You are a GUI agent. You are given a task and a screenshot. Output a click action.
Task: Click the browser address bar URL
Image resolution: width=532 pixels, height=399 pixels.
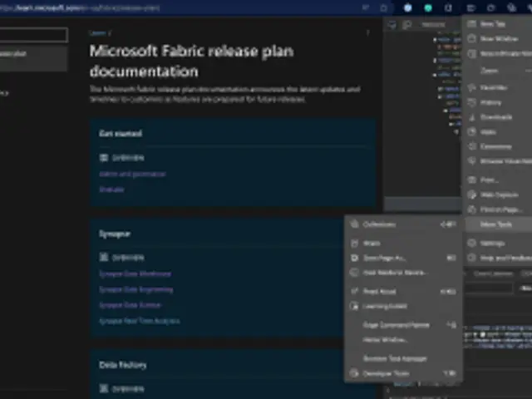click(x=80, y=7)
